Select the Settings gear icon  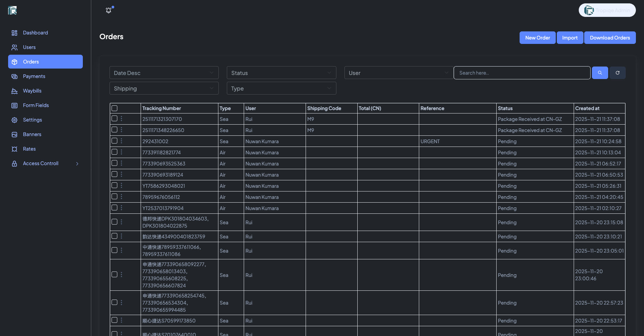tap(14, 120)
